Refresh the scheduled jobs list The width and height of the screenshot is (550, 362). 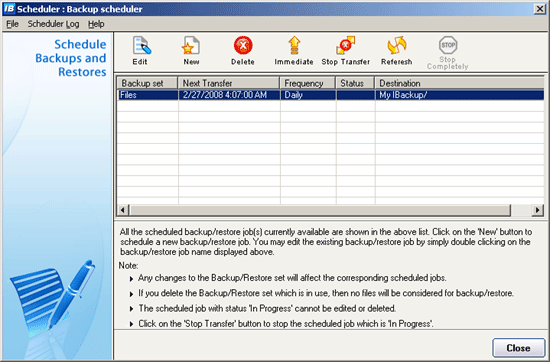pos(397,46)
